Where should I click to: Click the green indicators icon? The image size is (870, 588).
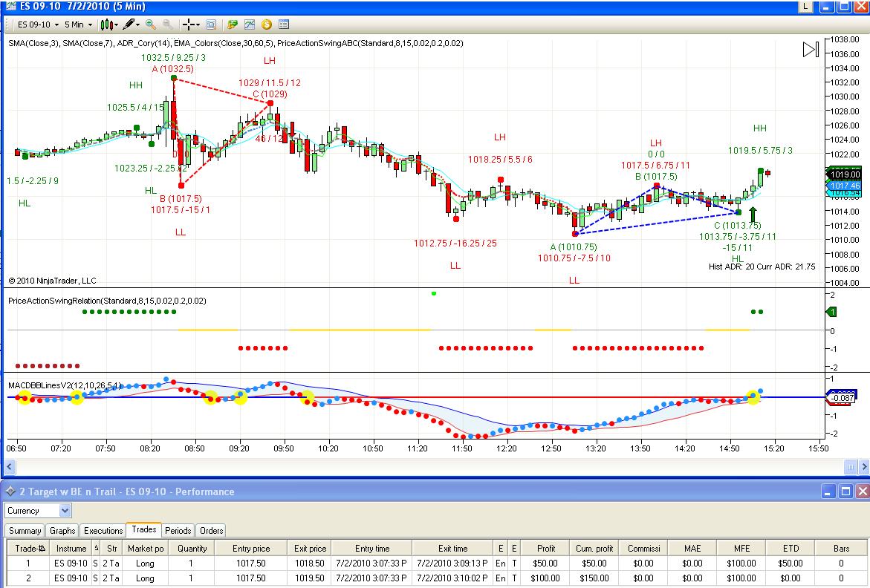point(233,24)
